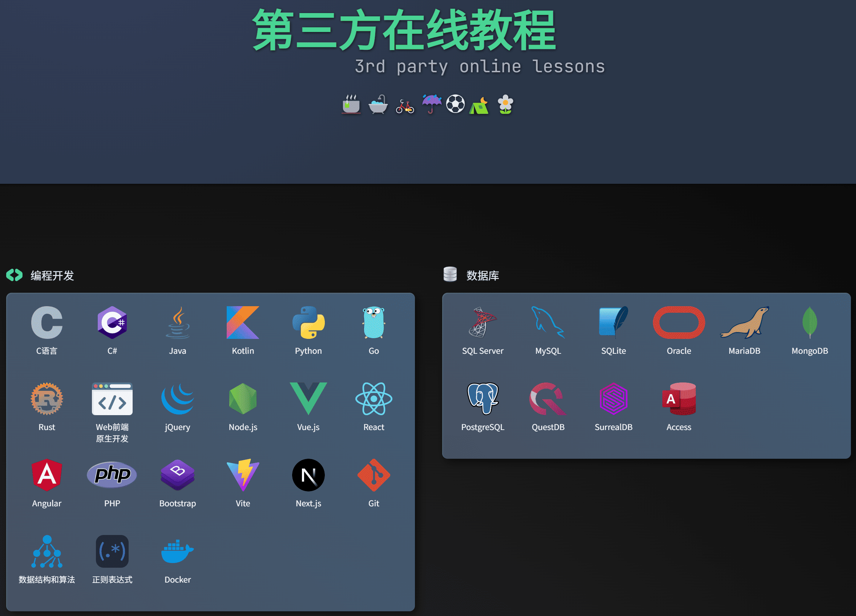Open the jQuery swirl icon

[x=177, y=399]
